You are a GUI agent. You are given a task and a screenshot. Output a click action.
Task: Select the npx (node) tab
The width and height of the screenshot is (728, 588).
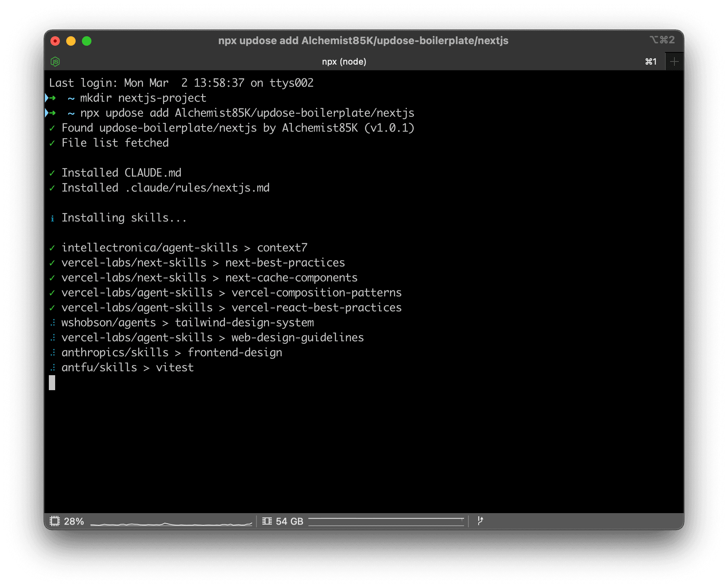point(344,61)
